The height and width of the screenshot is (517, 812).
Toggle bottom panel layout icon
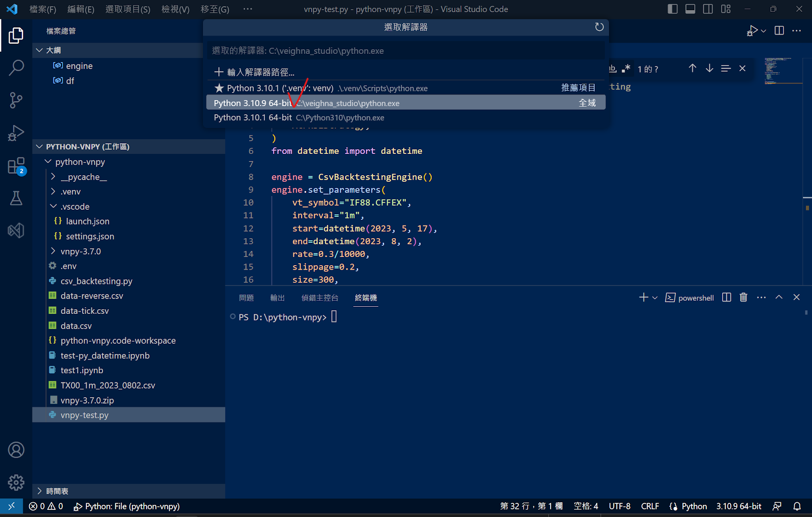690,9
